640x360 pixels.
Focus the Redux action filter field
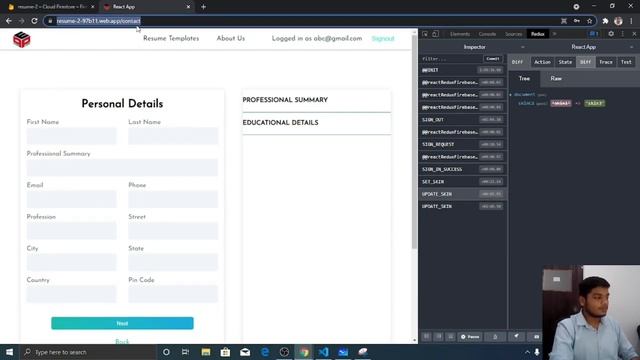451,59
